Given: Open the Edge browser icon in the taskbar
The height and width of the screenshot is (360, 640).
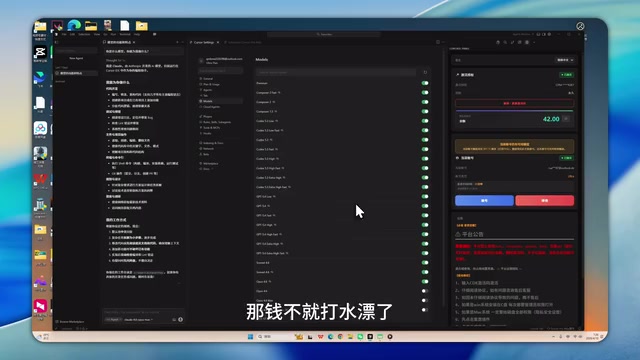Looking at the screenshot, I should (x=330, y=337).
